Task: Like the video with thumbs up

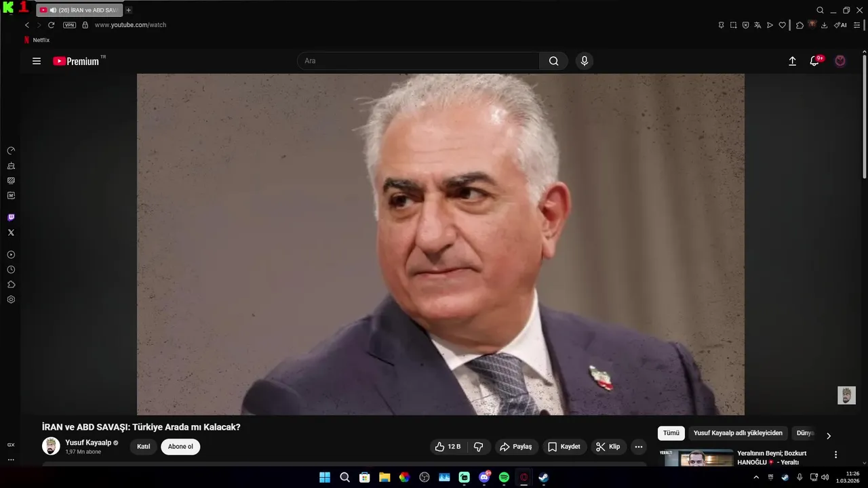Action: pos(448,447)
